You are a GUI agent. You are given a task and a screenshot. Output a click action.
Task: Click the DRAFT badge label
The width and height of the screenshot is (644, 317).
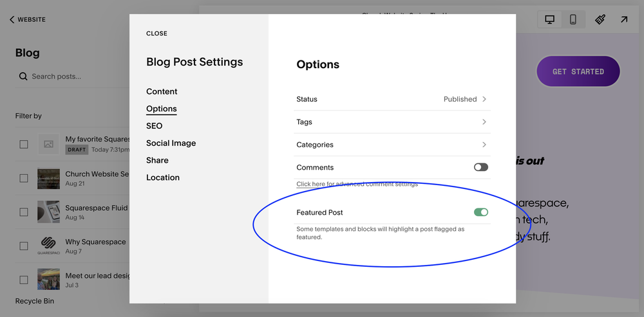pyautogui.click(x=77, y=150)
